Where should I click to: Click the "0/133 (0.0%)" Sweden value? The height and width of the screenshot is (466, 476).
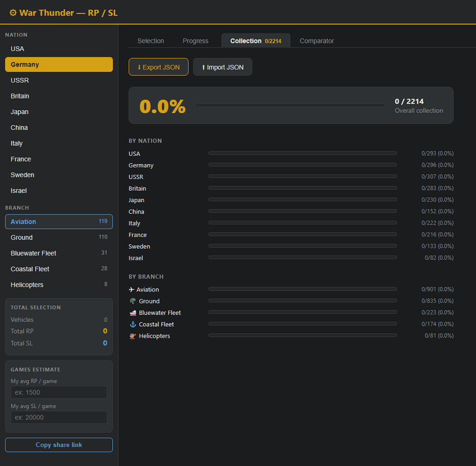pos(437,246)
